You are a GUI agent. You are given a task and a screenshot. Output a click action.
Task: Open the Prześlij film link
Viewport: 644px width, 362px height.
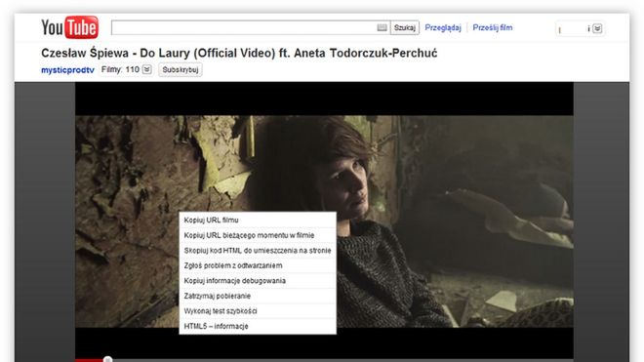pyautogui.click(x=493, y=27)
